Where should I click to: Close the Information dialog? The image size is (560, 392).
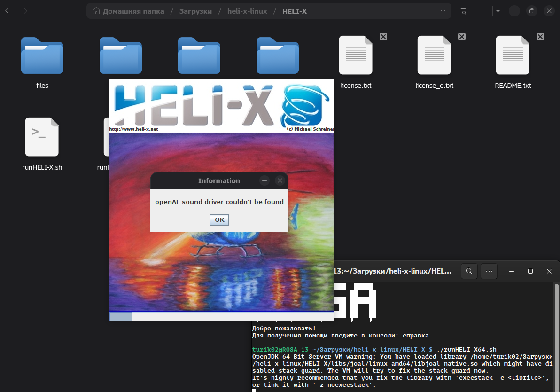coord(280,181)
